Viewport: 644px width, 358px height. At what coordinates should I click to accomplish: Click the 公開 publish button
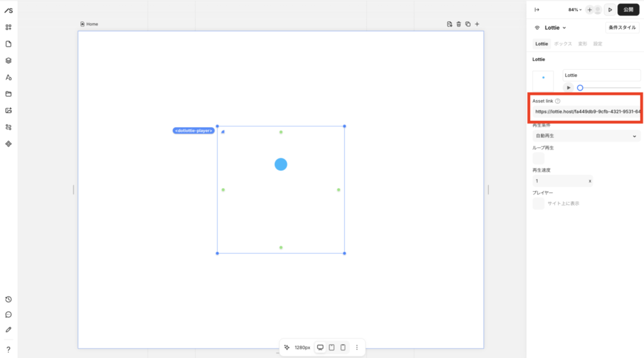[x=628, y=9]
